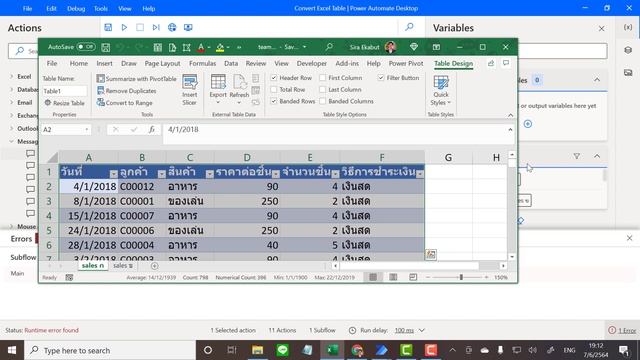The image size is (640, 360).
Task: Enable the Last Column checkbox
Action: [322, 89]
